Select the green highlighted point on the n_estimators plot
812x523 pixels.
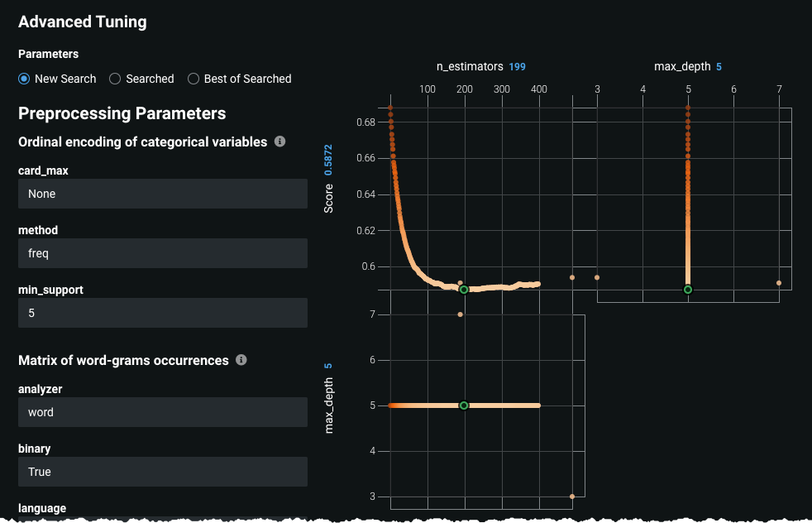(464, 290)
